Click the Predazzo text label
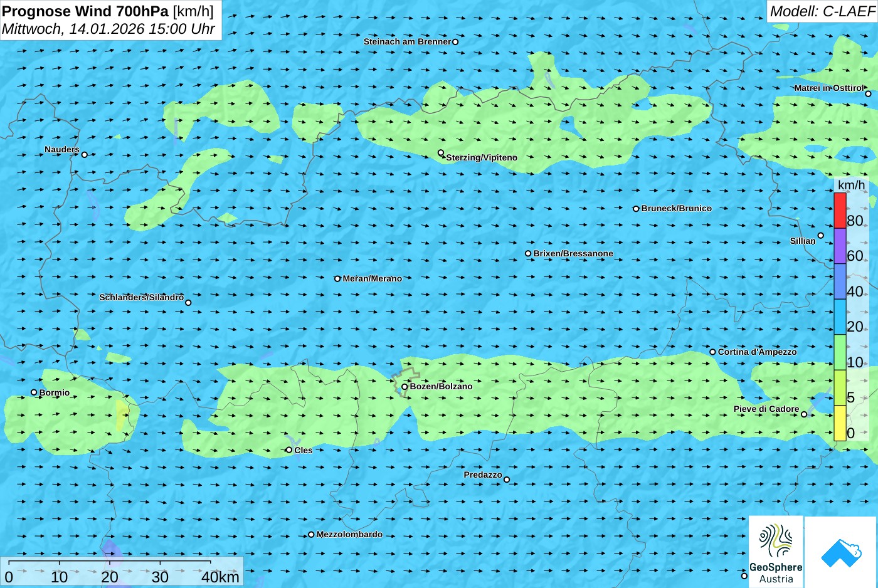The height and width of the screenshot is (588, 878). pyautogui.click(x=483, y=475)
